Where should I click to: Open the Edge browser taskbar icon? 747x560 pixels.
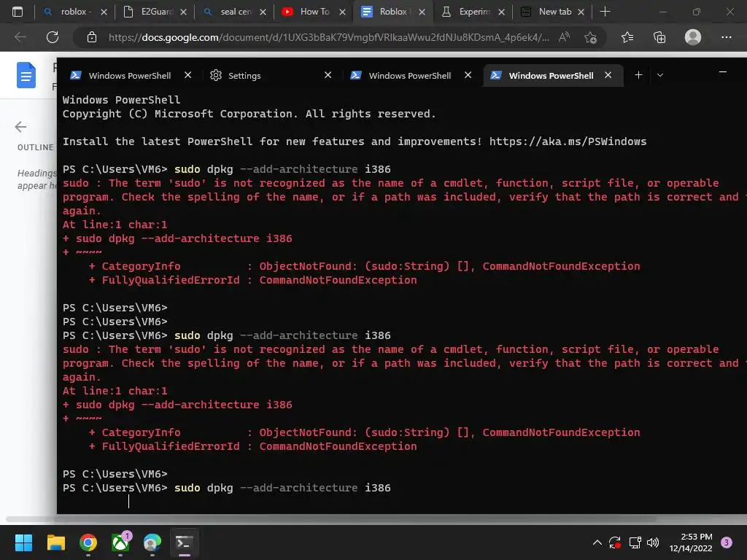[x=152, y=542]
